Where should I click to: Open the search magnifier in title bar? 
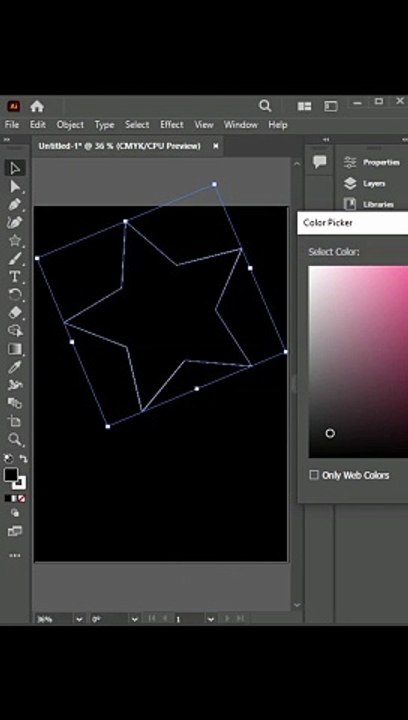pos(265,106)
